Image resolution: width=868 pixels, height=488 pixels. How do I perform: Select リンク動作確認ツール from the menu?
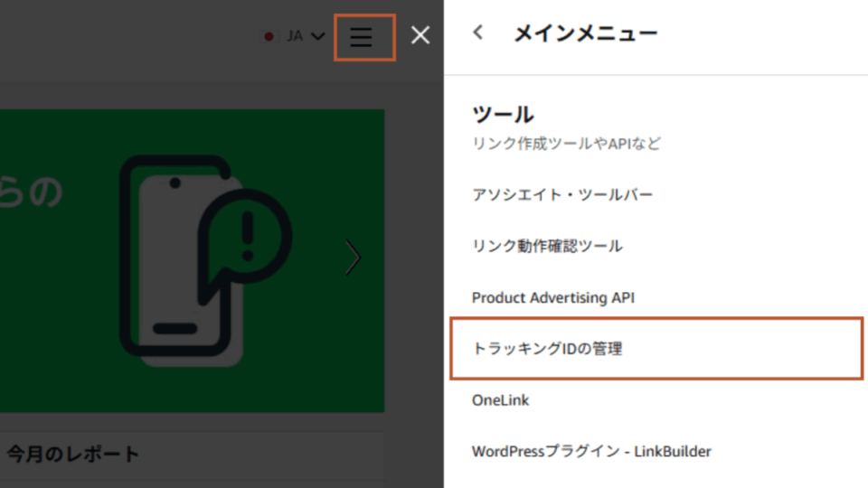[x=547, y=246]
